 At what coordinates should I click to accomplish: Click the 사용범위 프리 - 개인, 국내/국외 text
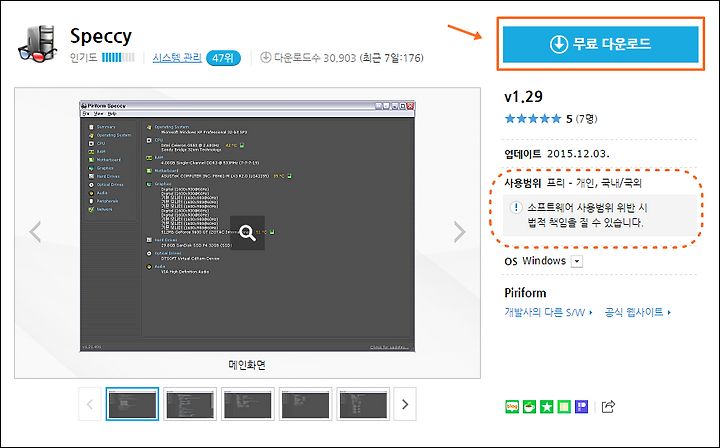(573, 183)
